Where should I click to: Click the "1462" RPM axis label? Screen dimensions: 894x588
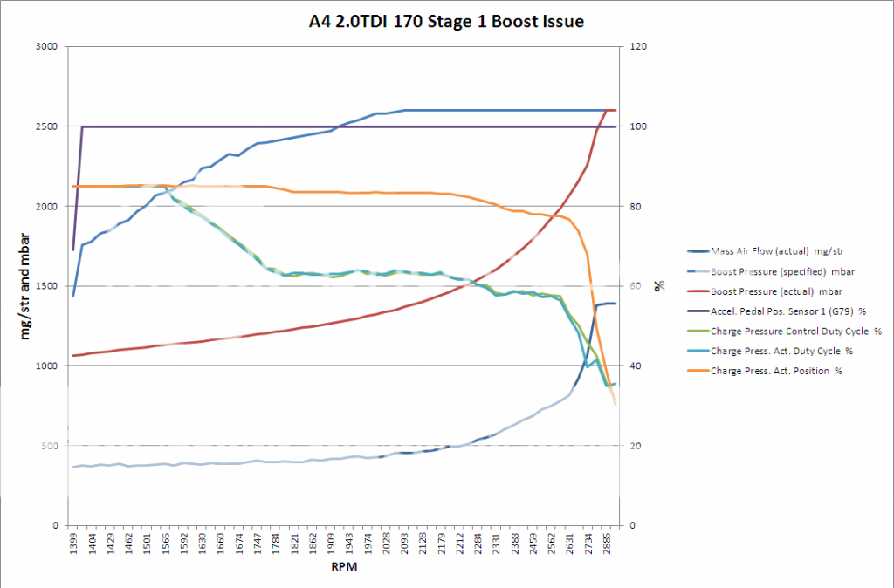(x=128, y=544)
